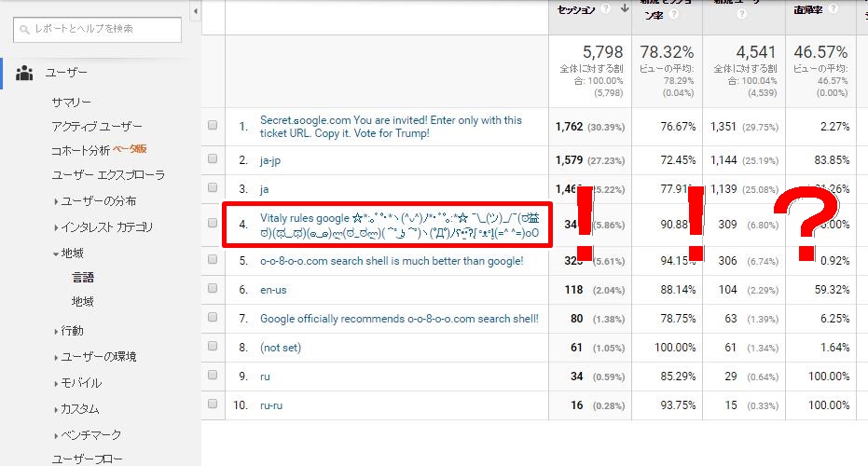Click the total sessions value 5,798
The height and width of the screenshot is (466, 868).
[603, 52]
